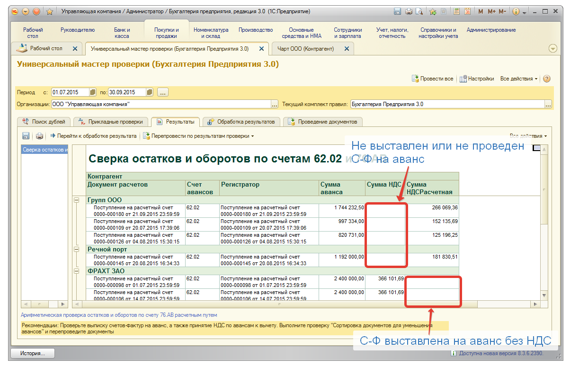Click the save icon in the title bar

[398, 11]
